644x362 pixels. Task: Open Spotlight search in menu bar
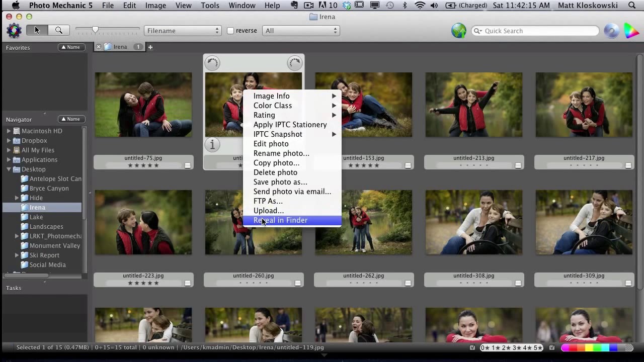632,6
